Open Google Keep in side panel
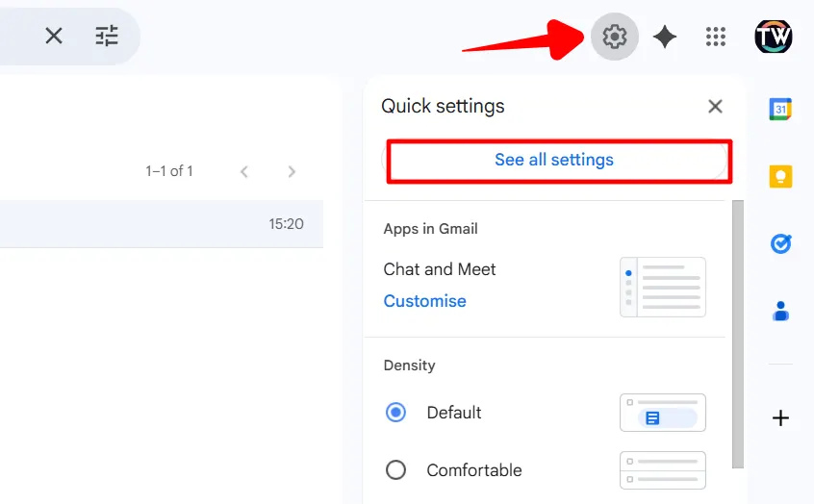This screenshot has width=814, height=504. [780, 176]
